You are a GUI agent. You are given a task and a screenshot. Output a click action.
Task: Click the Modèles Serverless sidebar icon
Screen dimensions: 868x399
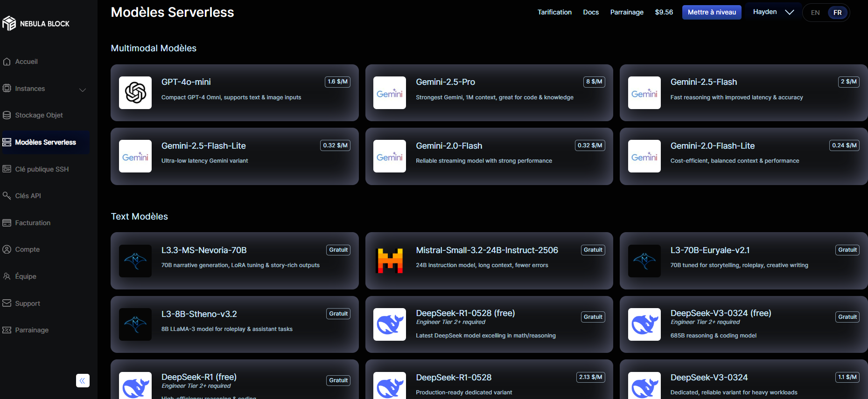click(7, 142)
